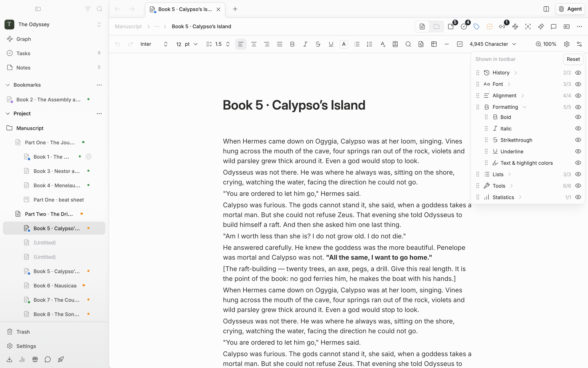Open the Graph sidebar item
The image size is (588, 368).
54,39
